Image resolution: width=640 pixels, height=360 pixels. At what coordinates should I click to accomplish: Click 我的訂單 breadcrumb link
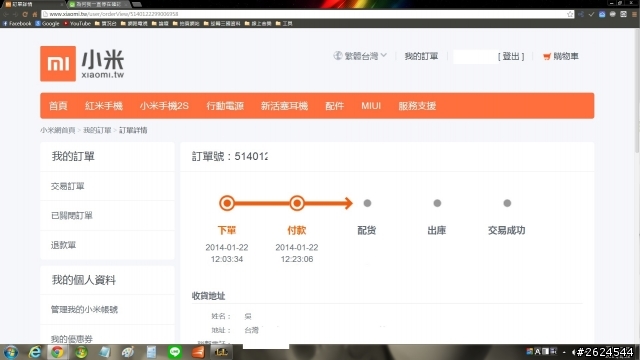click(97, 130)
